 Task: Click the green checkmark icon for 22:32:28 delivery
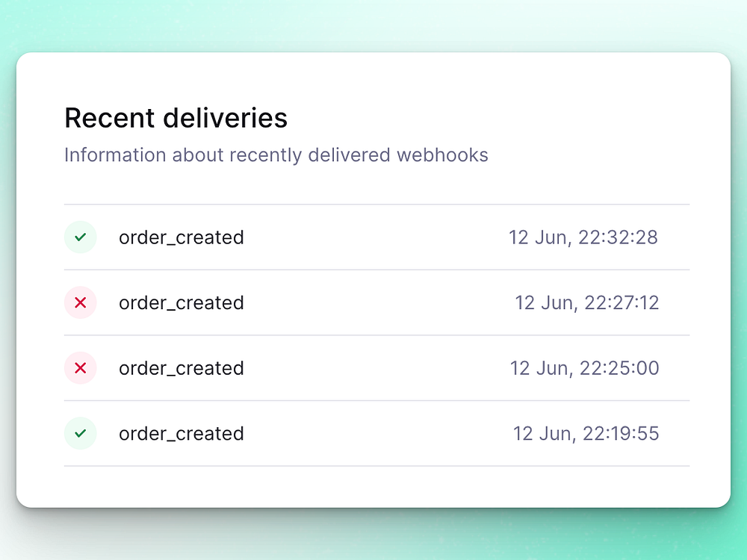[81, 237]
